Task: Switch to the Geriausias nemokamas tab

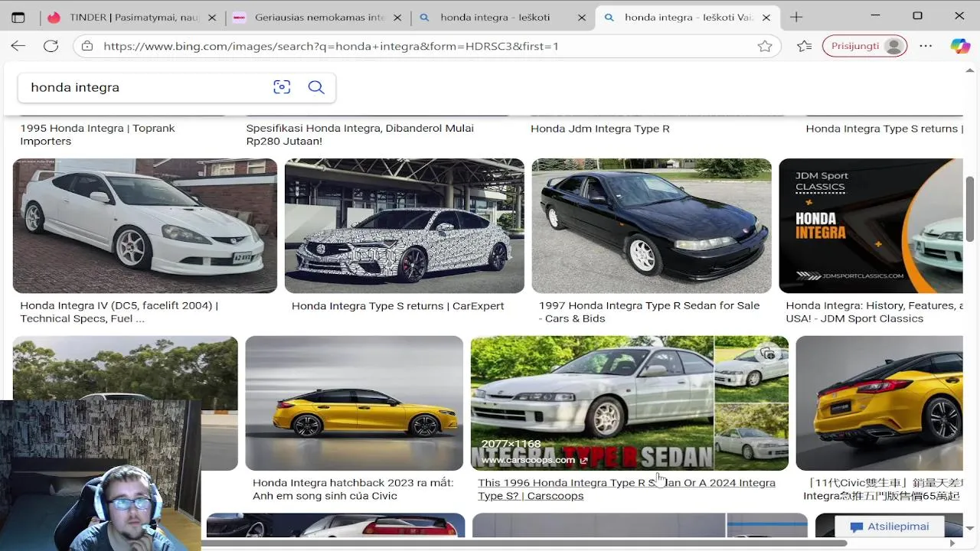Action: [x=318, y=17]
